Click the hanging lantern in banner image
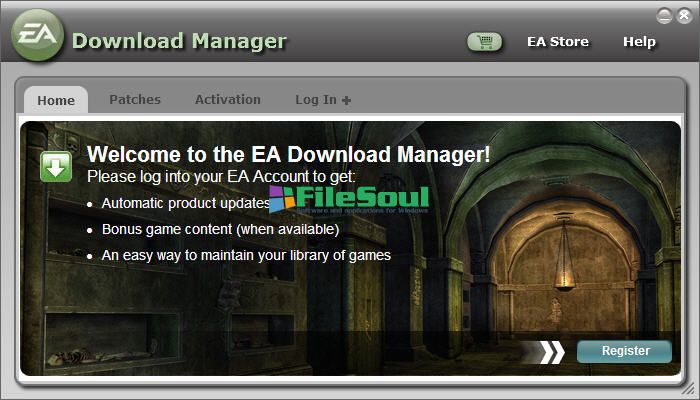Screen dimensions: 700x400 pyautogui.click(x=565, y=254)
